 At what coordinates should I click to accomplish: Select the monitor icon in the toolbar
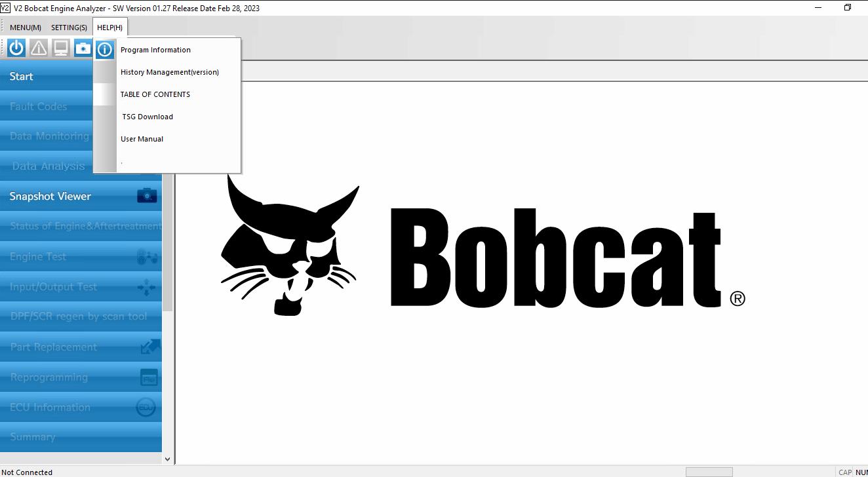click(x=60, y=47)
